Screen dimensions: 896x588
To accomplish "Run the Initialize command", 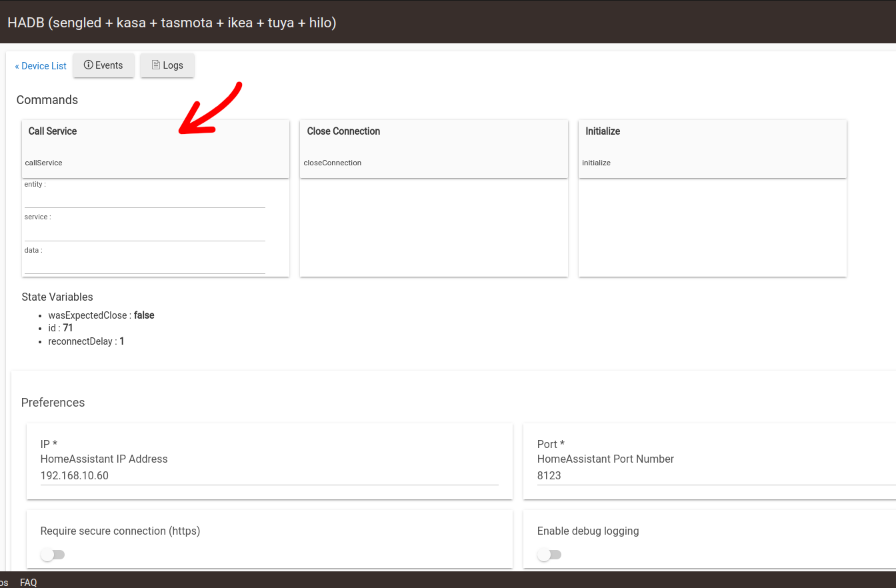I will click(713, 149).
